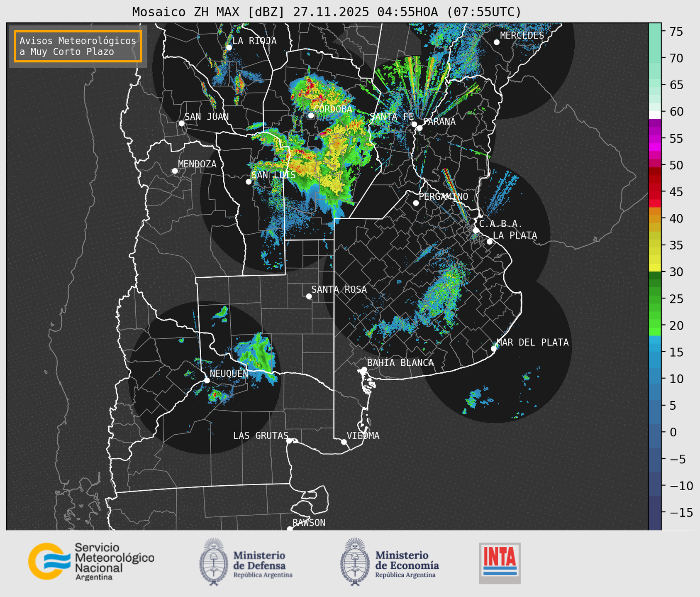Select the Córdoba city marker dot

[x=311, y=115]
